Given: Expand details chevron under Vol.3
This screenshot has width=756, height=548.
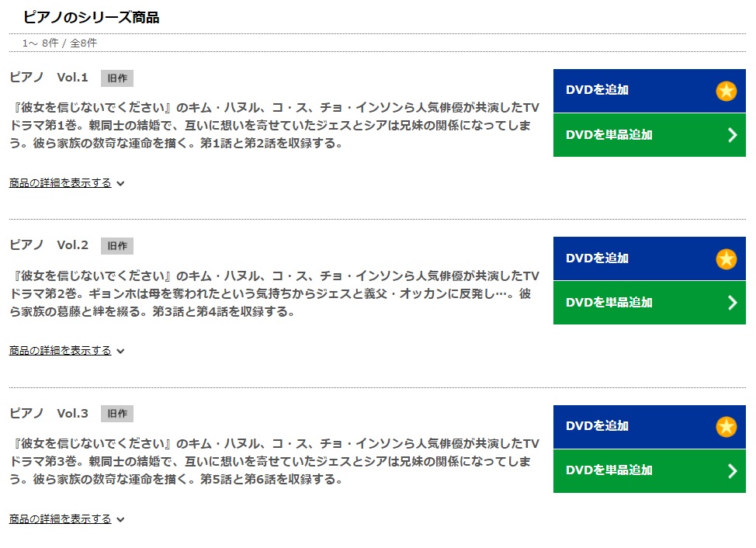Looking at the screenshot, I should coord(120,519).
